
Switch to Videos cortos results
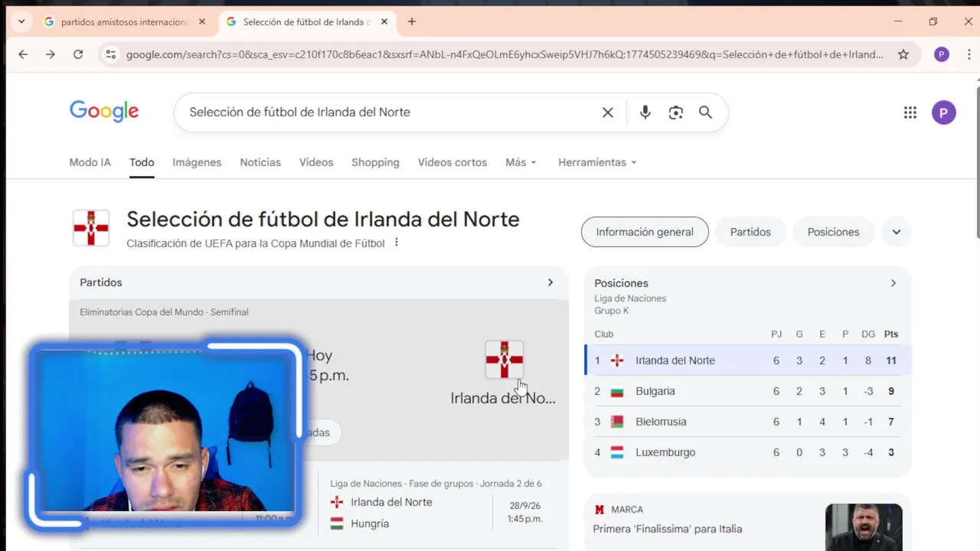point(452,162)
